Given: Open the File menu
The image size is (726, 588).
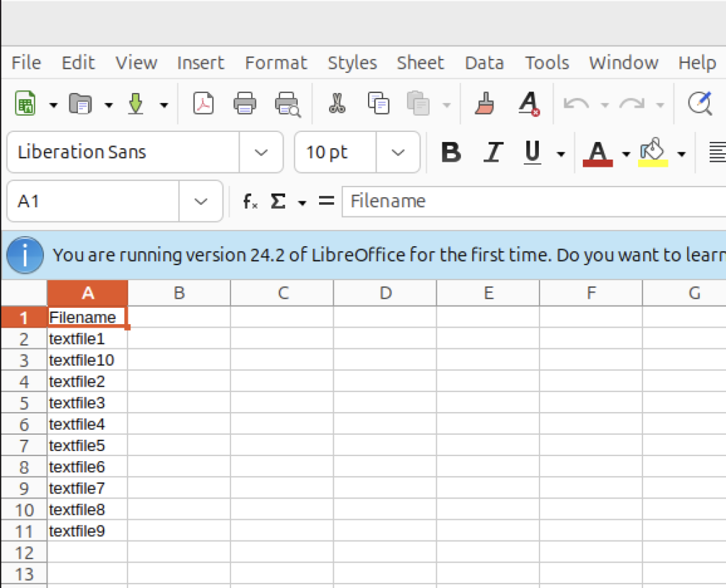Looking at the screenshot, I should pos(26,62).
